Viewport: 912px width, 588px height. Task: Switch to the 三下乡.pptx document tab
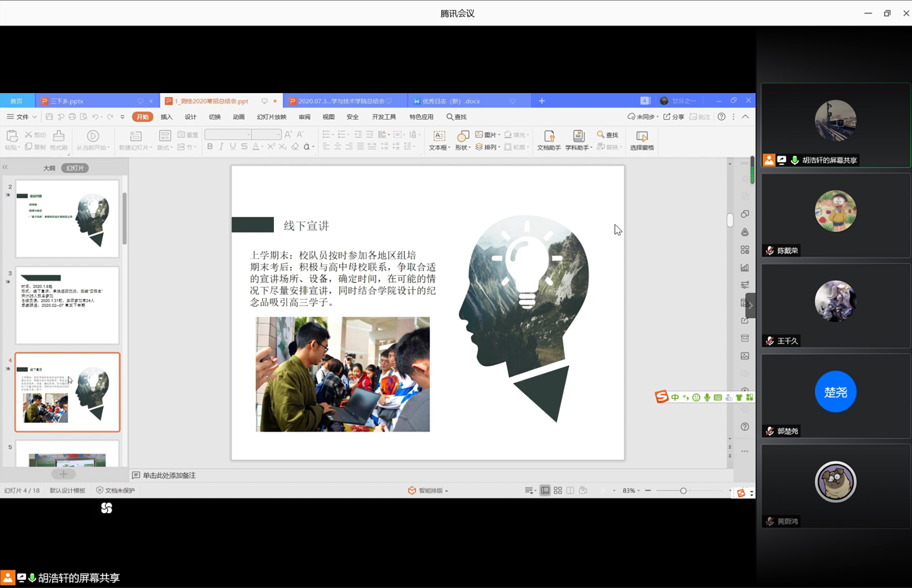point(67,101)
